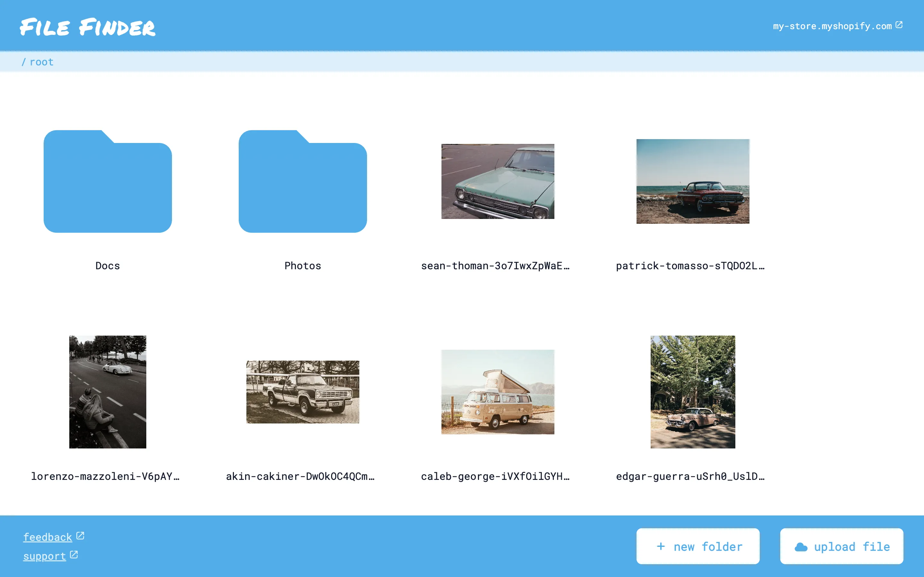Viewport: 924px width, 577px height.
Task: Open the new folder button
Action: coord(698,546)
